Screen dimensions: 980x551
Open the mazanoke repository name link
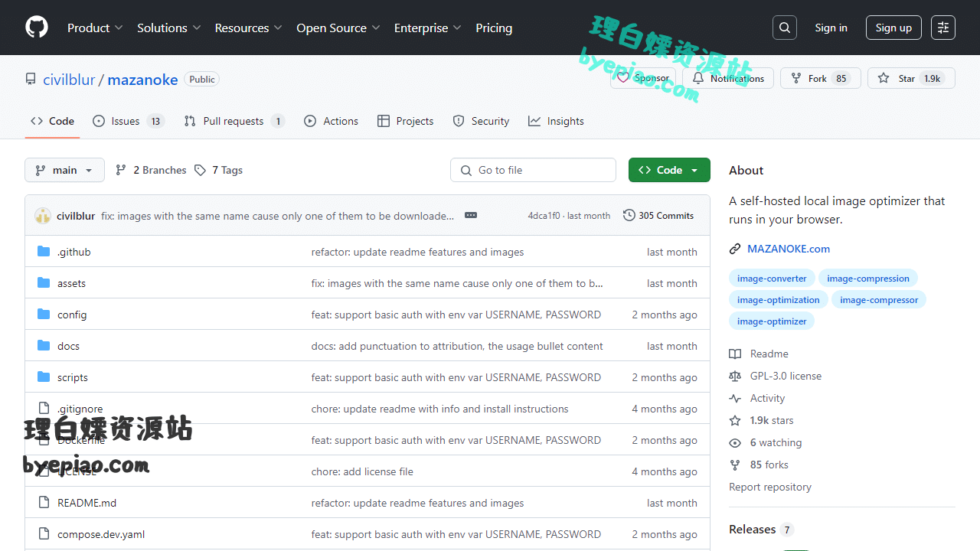[x=142, y=80]
